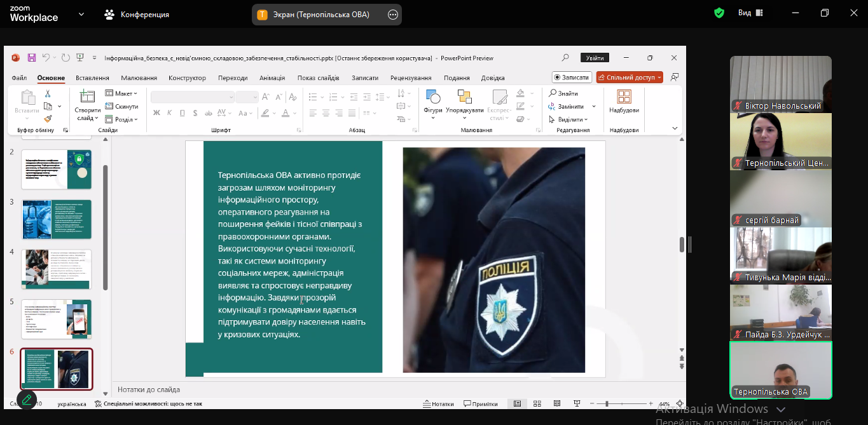Toggle the Нотатки notes pane

click(439, 404)
